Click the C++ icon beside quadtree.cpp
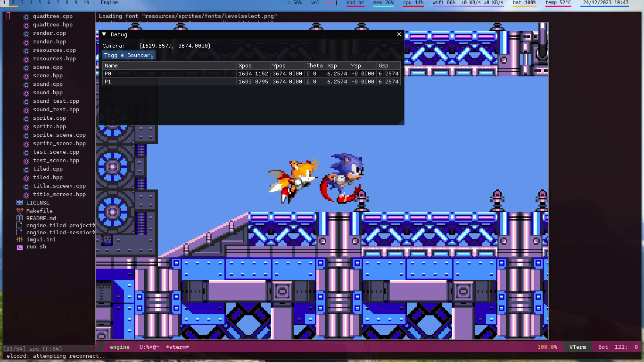Screen dimensions: 644x362 (26, 16)
